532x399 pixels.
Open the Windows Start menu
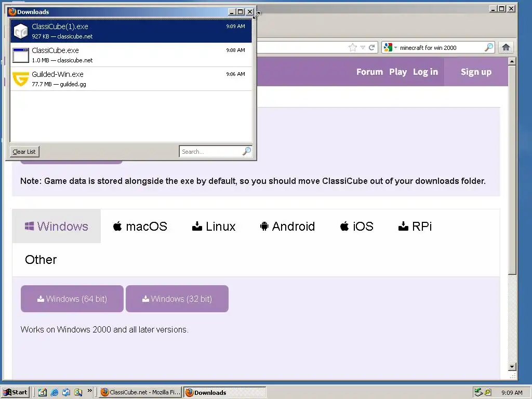(16, 392)
